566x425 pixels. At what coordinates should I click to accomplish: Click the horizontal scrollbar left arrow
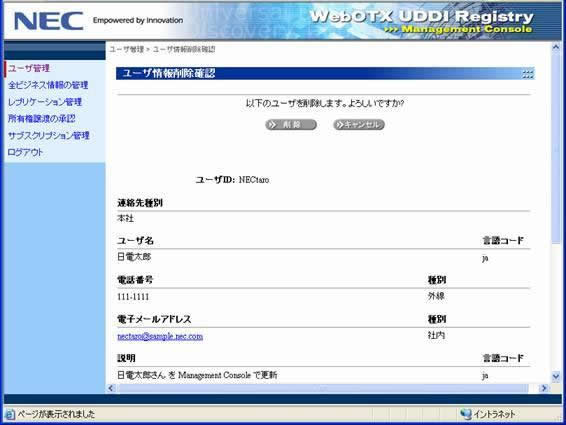[x=111, y=388]
